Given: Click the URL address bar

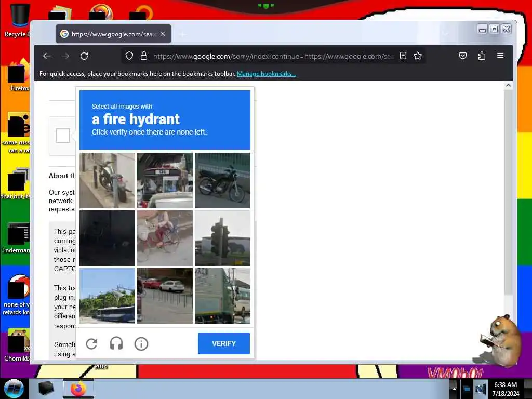Looking at the screenshot, I should [273, 56].
